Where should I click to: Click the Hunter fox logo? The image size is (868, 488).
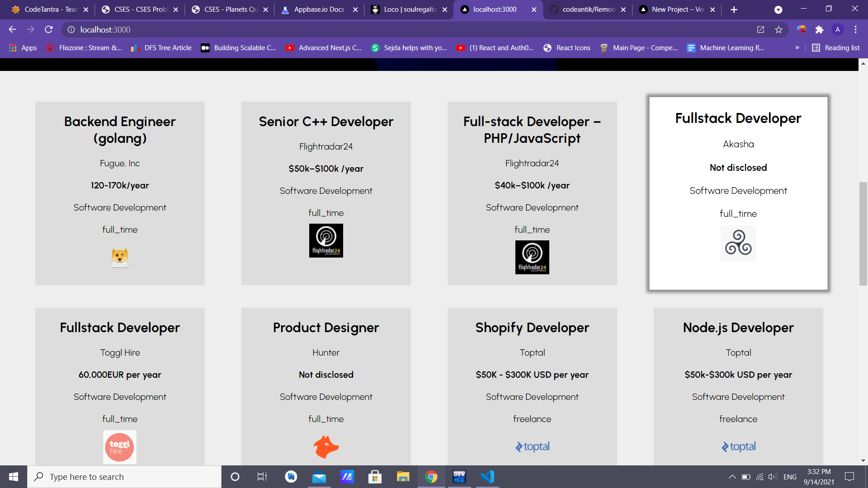(326, 447)
